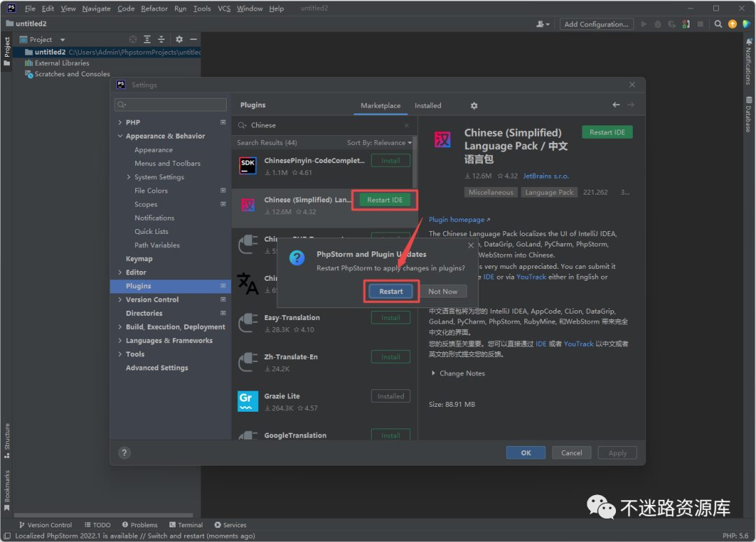The height and width of the screenshot is (542, 756).
Task: Expand Change Notes section
Action: 433,373
